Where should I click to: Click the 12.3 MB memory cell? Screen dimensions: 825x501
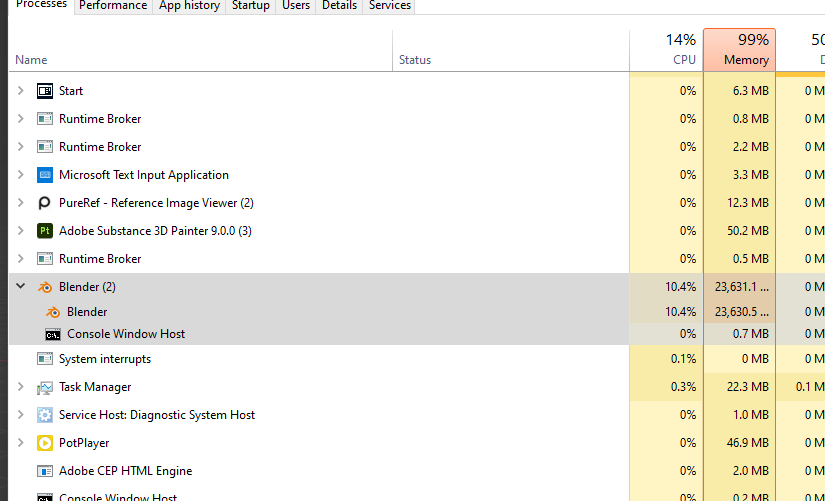point(739,203)
